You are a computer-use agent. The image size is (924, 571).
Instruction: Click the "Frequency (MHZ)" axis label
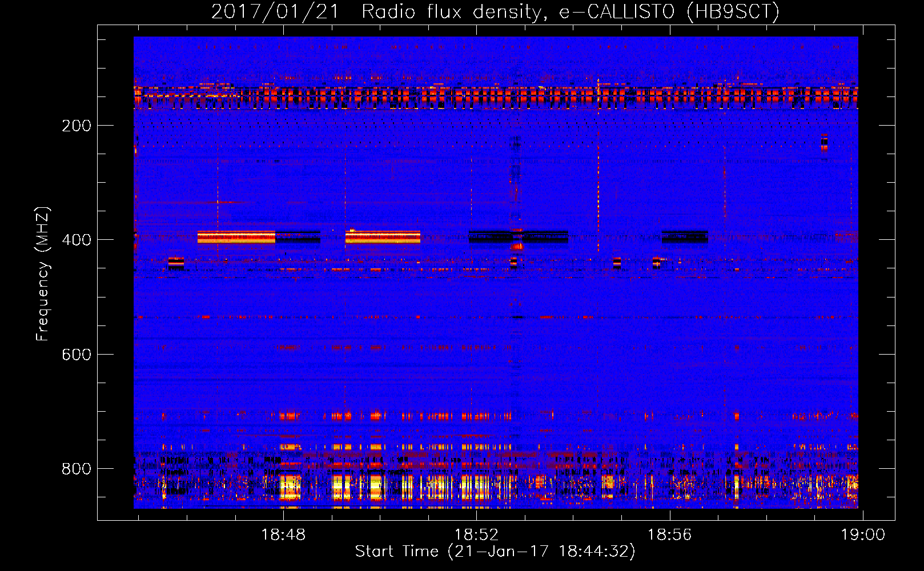43,274
